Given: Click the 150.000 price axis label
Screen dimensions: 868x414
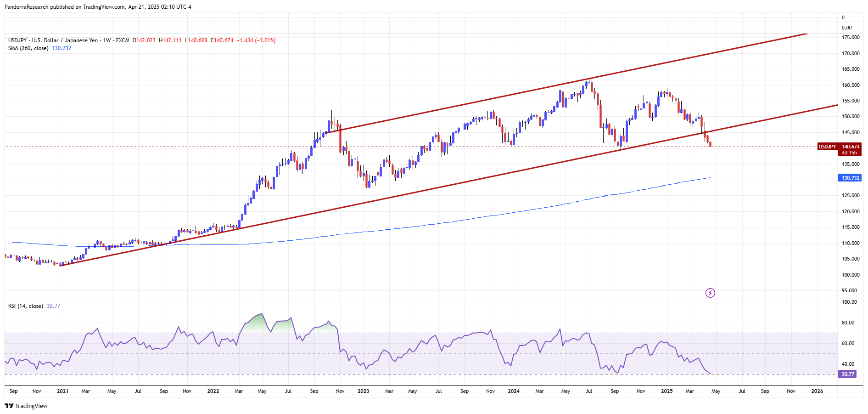Looking at the screenshot, I should 851,116.
